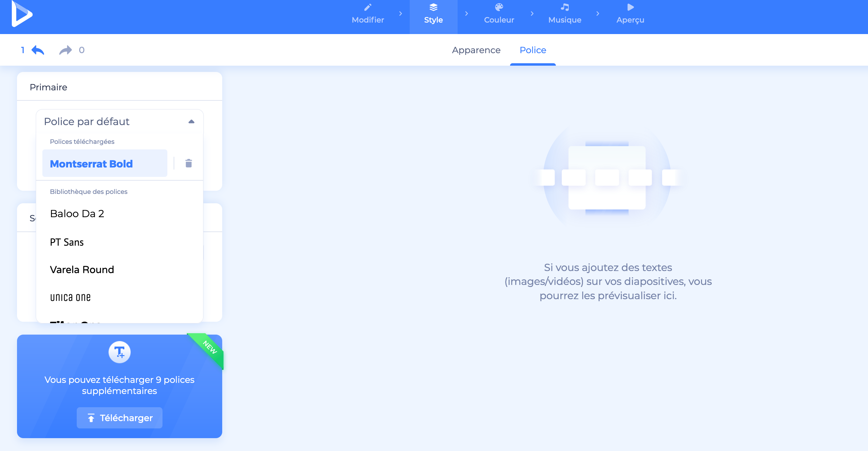
Task: Select the PT Sans font
Action: [67, 242]
